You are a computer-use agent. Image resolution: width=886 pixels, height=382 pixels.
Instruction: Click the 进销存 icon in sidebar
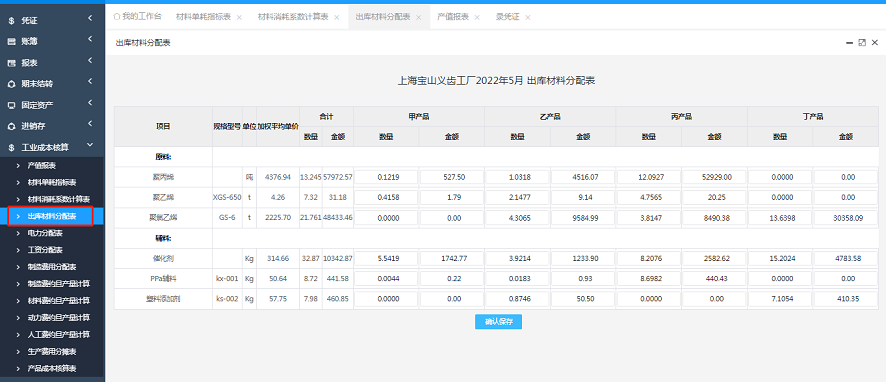pos(11,126)
